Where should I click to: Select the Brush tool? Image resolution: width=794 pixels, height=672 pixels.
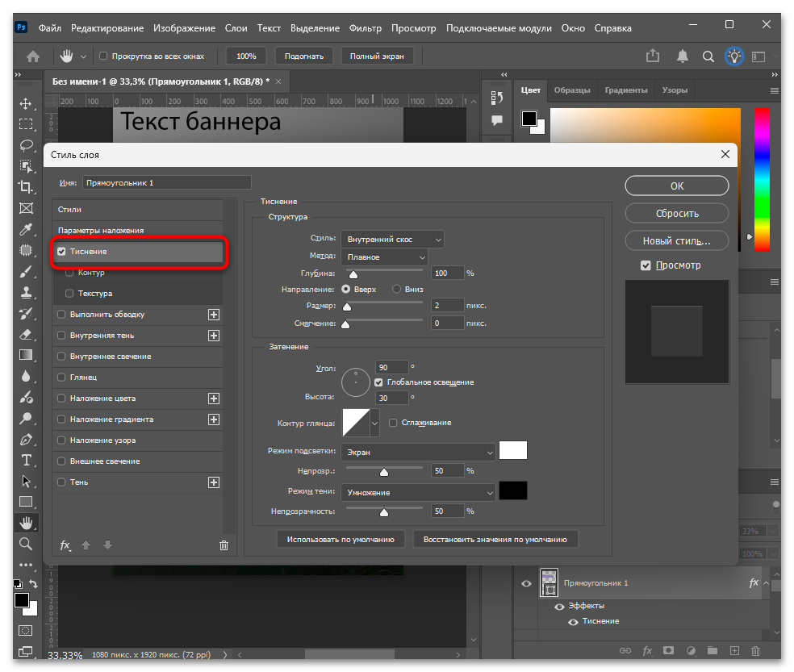coord(25,271)
